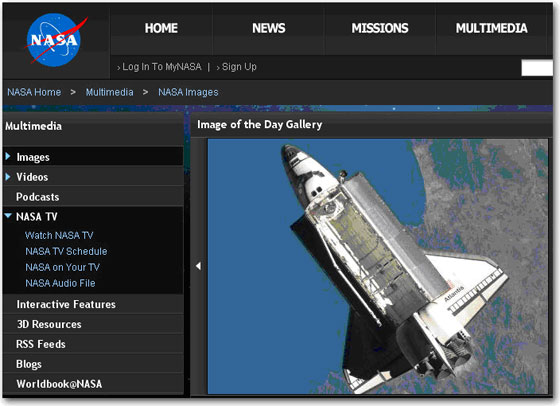Open the MISSIONS navigation tab
560x406 pixels.
click(x=380, y=28)
